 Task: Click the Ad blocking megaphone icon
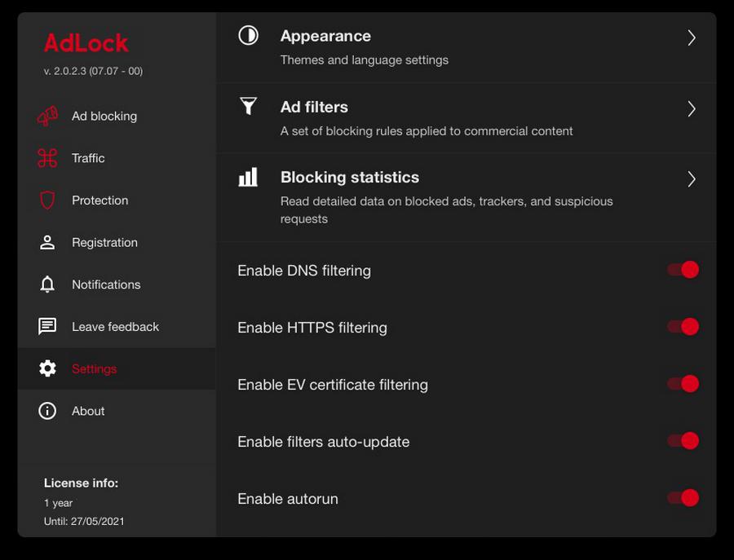click(x=47, y=116)
